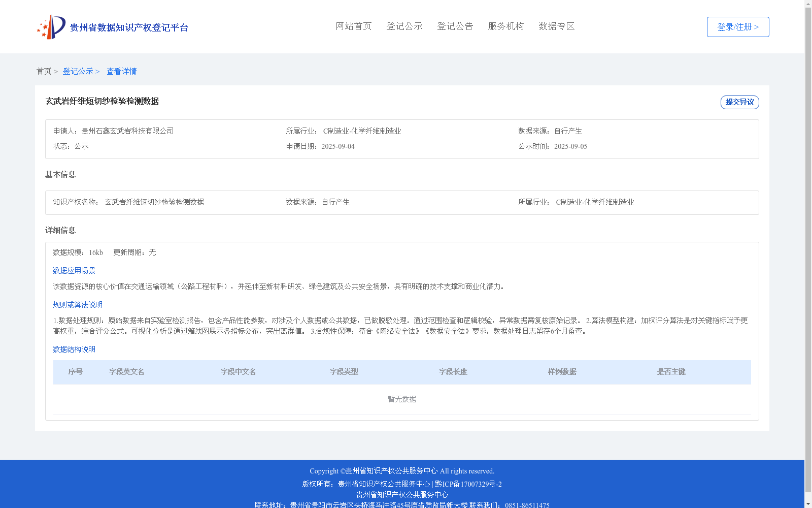The image size is (812, 508).
Task: Click the 详细信息 section heading
Action: click(60, 230)
